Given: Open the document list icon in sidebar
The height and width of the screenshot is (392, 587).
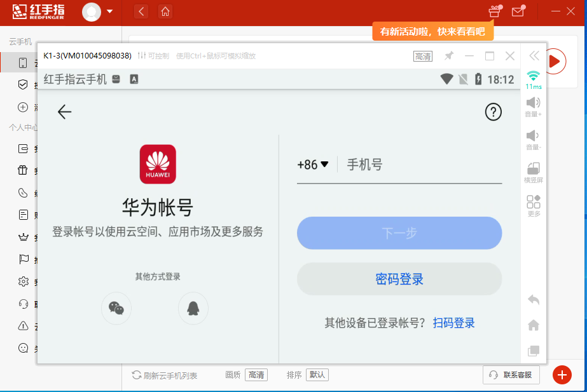Looking at the screenshot, I should pyautogui.click(x=23, y=215).
